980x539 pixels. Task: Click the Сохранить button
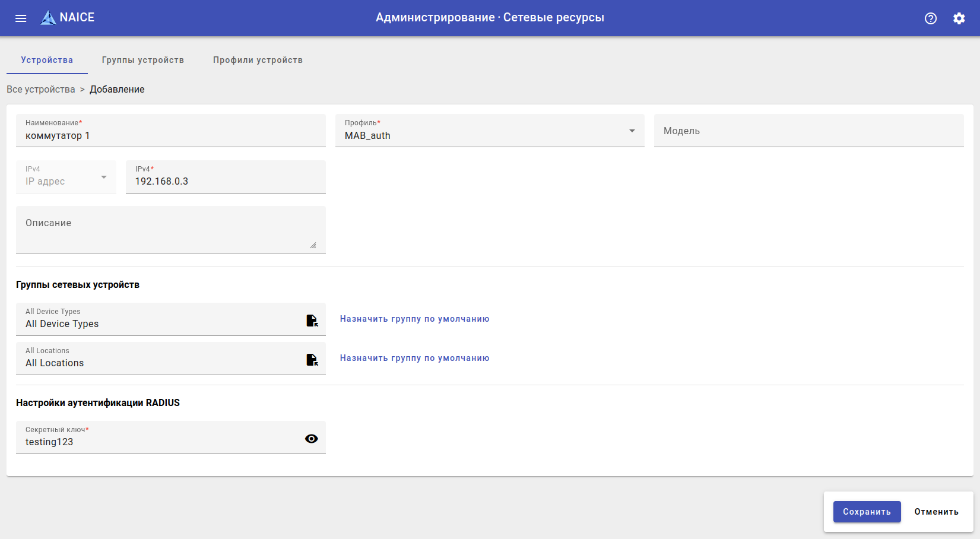coord(867,512)
